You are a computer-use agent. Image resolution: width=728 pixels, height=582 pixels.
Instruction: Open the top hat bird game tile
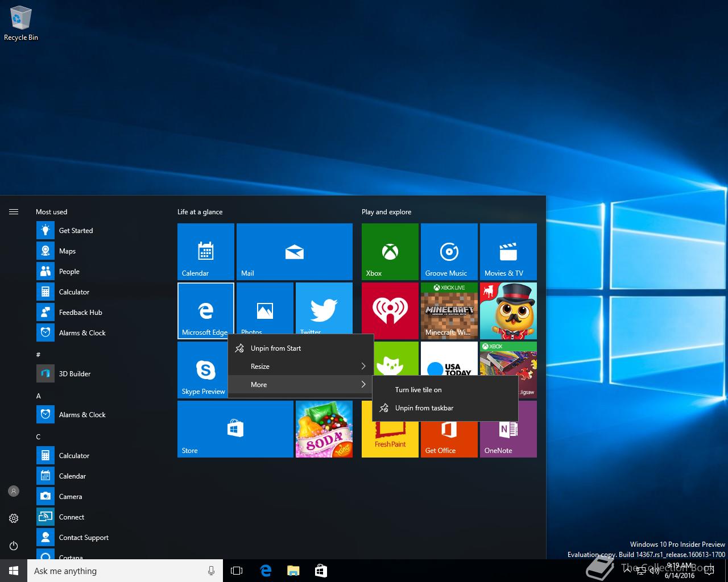click(x=508, y=310)
